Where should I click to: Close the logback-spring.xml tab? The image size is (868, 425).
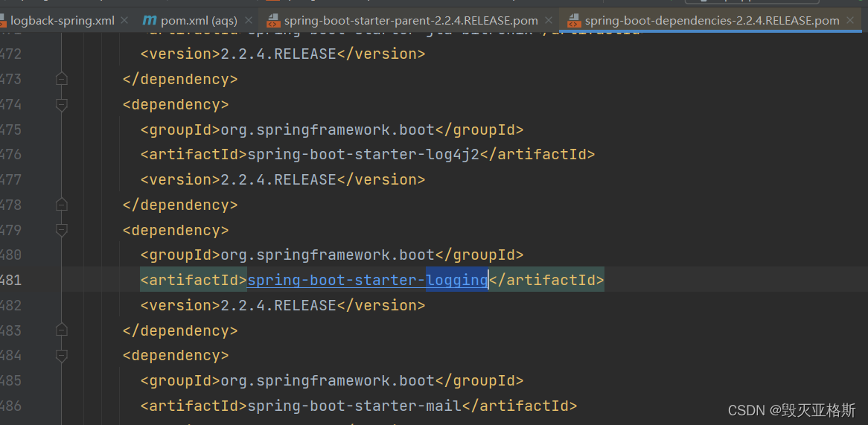(124, 21)
